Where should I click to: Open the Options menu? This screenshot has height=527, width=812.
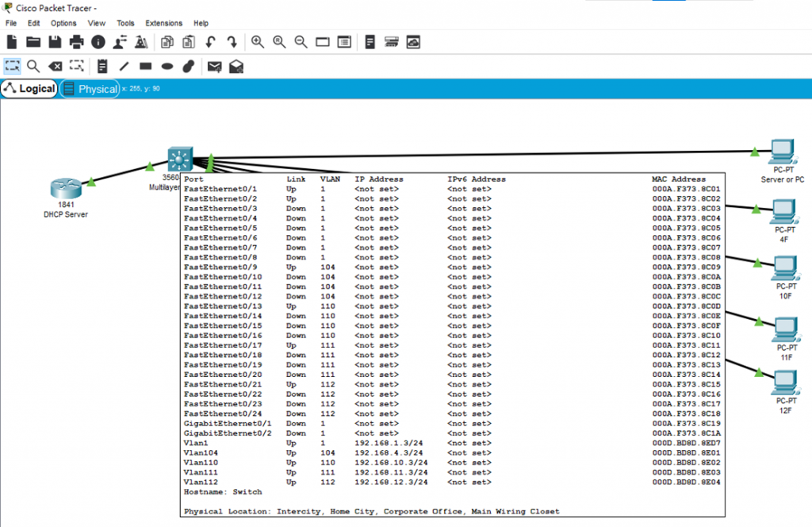coord(63,23)
